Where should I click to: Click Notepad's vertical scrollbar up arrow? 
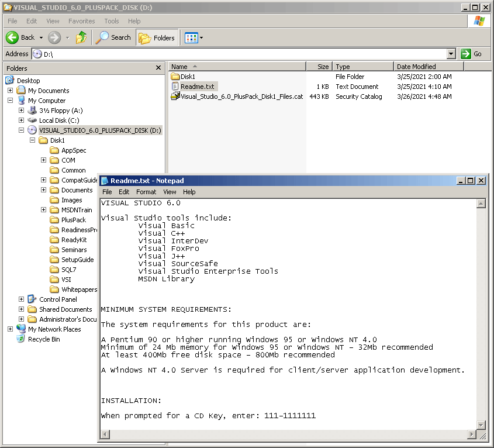pyautogui.click(x=481, y=204)
